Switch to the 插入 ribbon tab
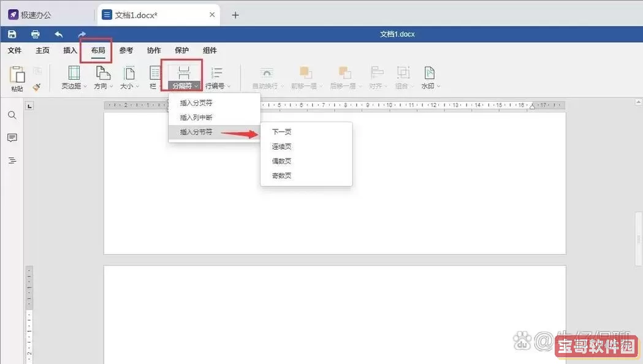Viewport: 643px width, 364px height. point(70,50)
